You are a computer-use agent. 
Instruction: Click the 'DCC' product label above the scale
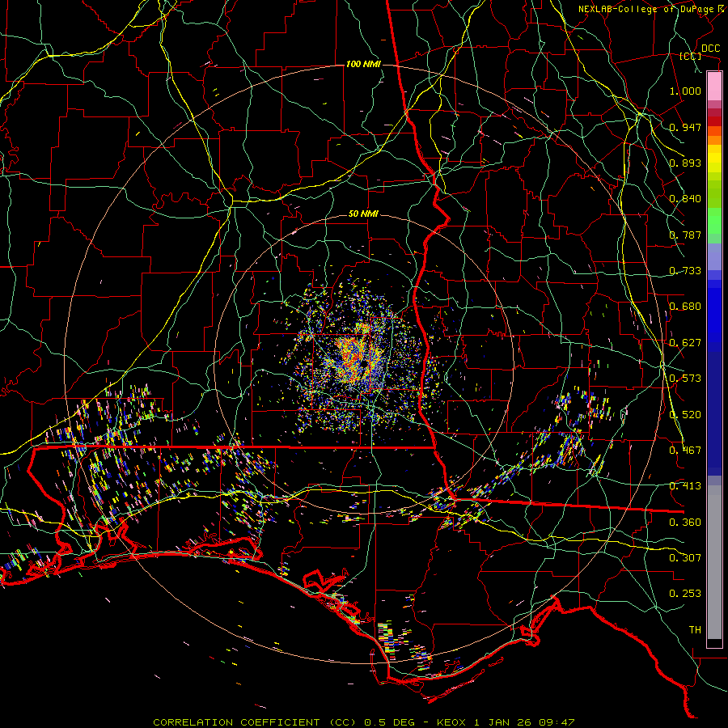pyautogui.click(x=710, y=49)
